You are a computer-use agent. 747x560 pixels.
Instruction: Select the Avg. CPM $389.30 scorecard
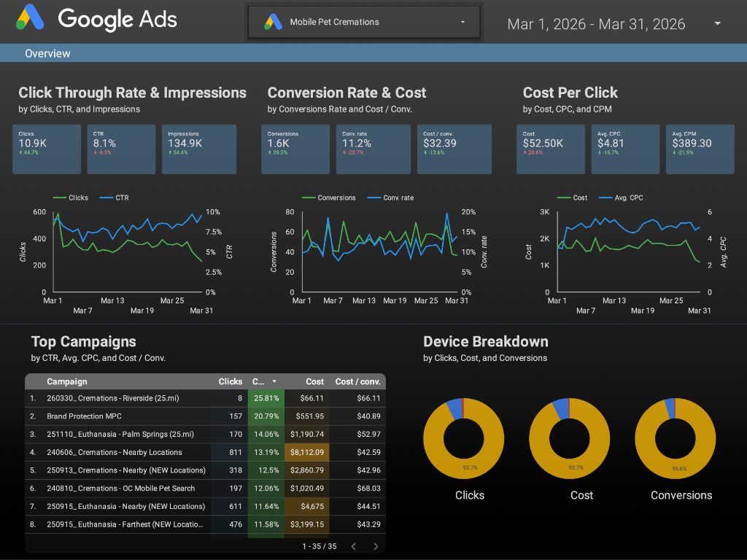[700, 149]
